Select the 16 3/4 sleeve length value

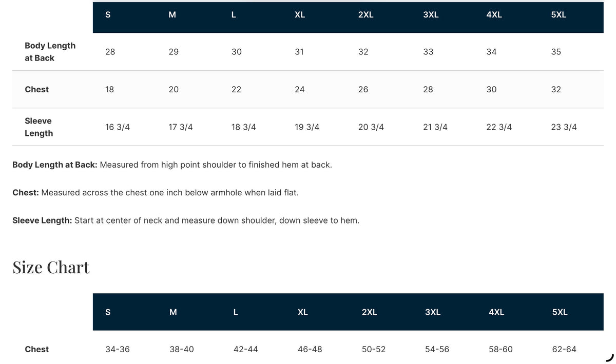click(118, 127)
